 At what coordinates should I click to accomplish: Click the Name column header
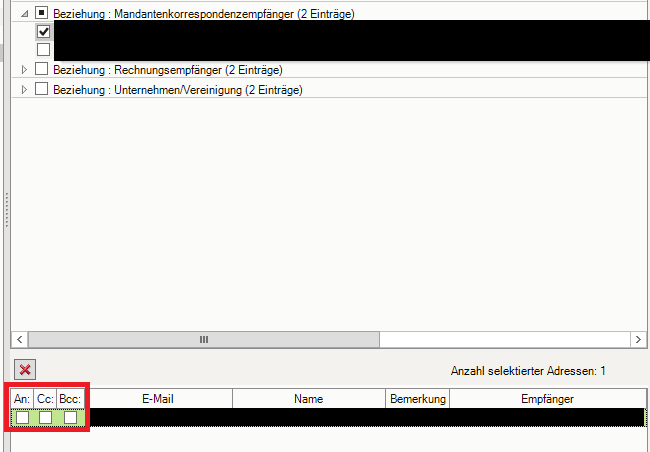pyautogui.click(x=309, y=399)
